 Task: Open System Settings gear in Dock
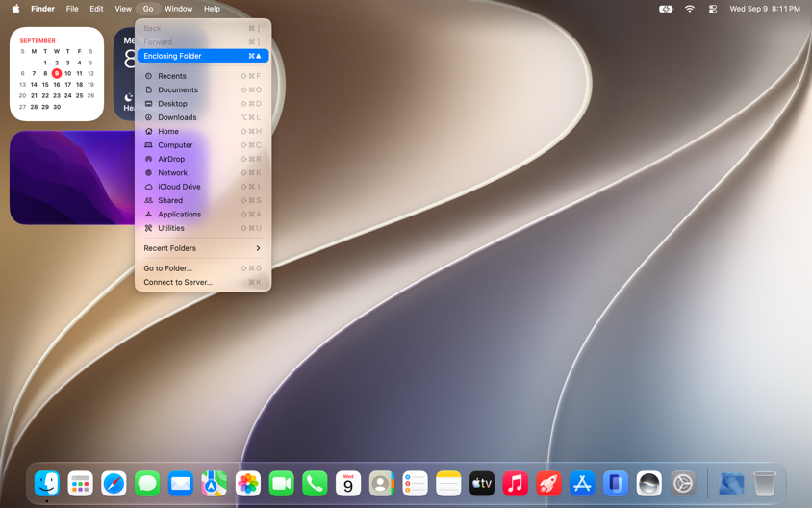tap(683, 484)
